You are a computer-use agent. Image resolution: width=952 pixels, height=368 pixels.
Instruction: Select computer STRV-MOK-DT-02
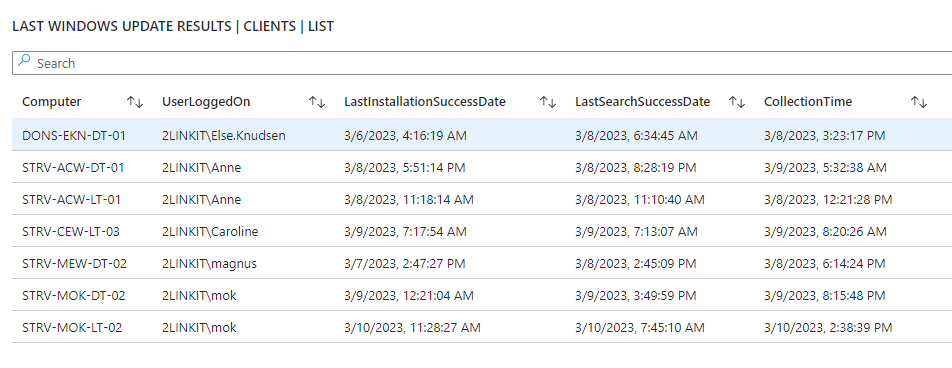(x=73, y=296)
